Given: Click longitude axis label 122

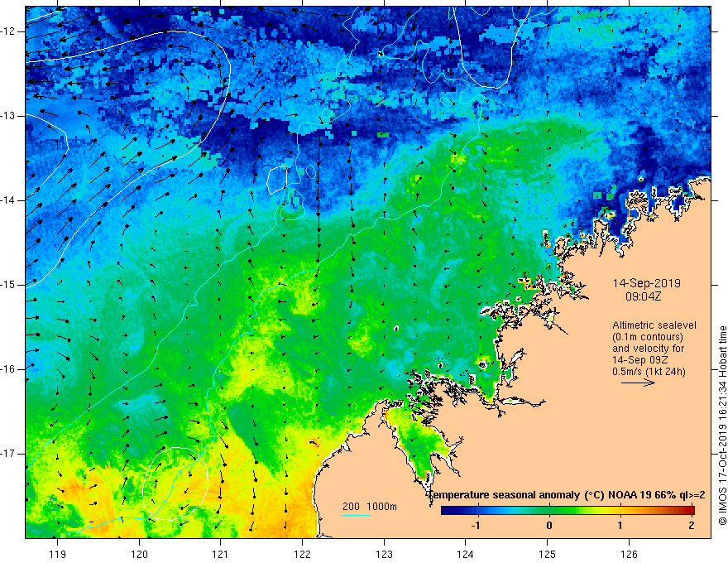Looking at the screenshot, I should pos(302,554).
